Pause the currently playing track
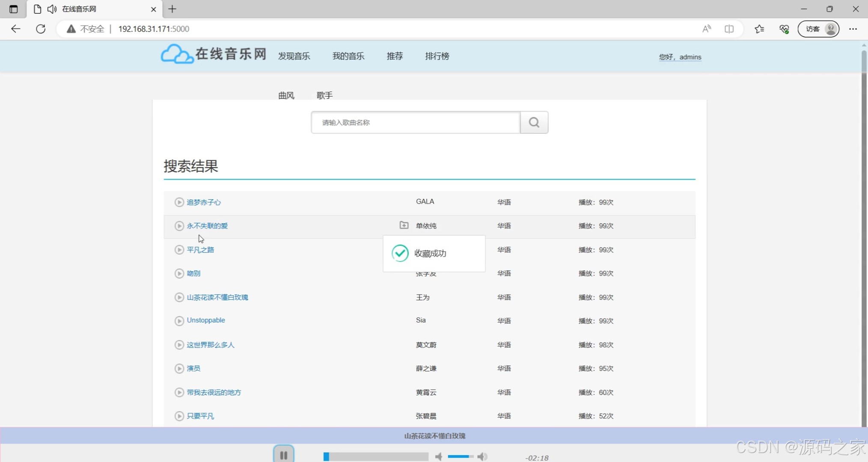This screenshot has height=462, width=868. 283,455
